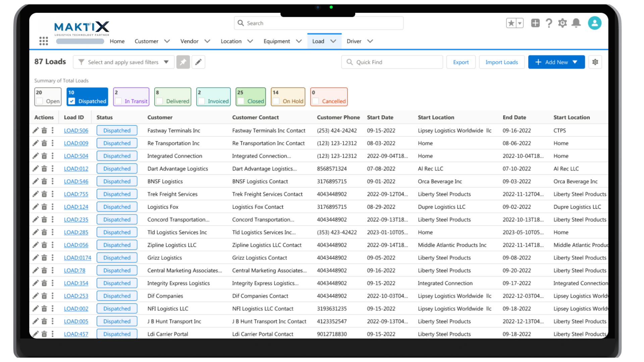The height and width of the screenshot is (362, 644).
Task: Edit LOAD:354 with the pencil icon
Action: [36, 283]
